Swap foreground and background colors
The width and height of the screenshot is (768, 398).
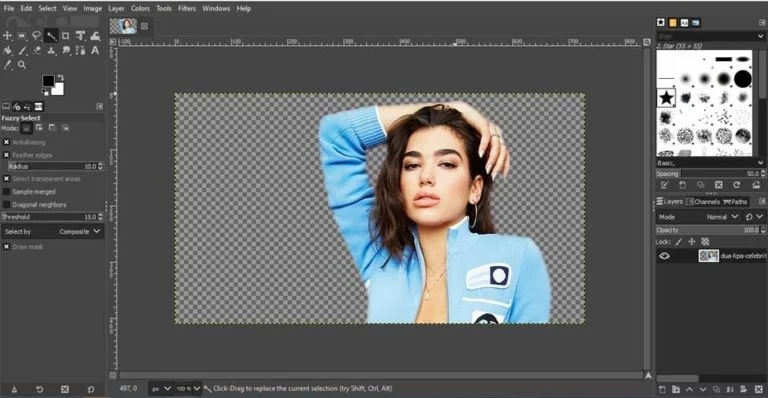point(61,77)
